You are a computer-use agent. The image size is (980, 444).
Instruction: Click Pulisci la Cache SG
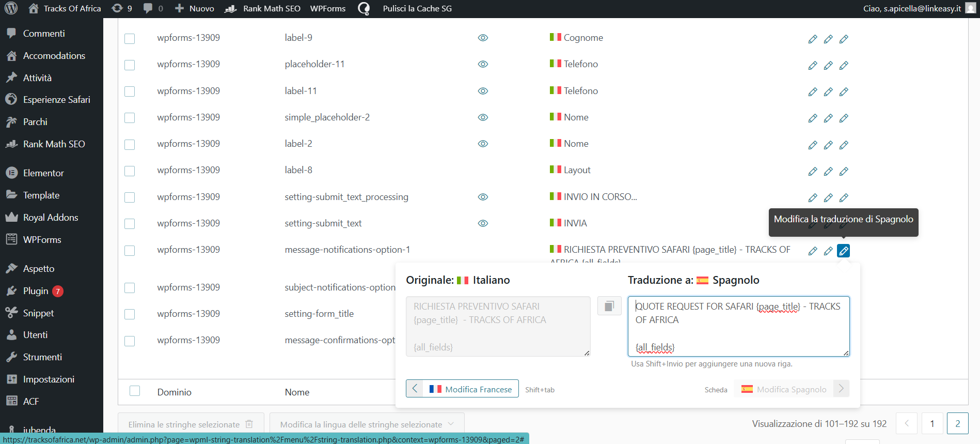[417, 8]
